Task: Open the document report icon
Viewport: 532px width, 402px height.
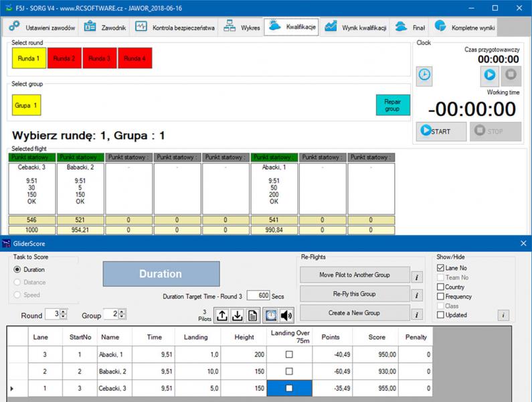Action: (x=254, y=316)
